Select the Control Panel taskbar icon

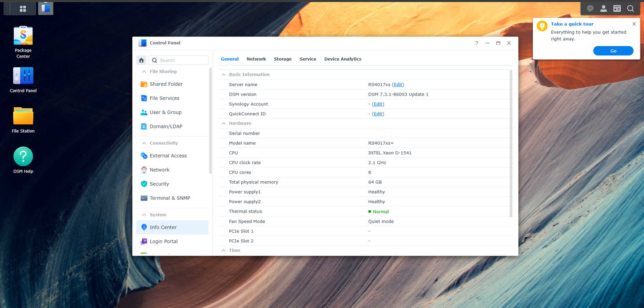point(46,8)
